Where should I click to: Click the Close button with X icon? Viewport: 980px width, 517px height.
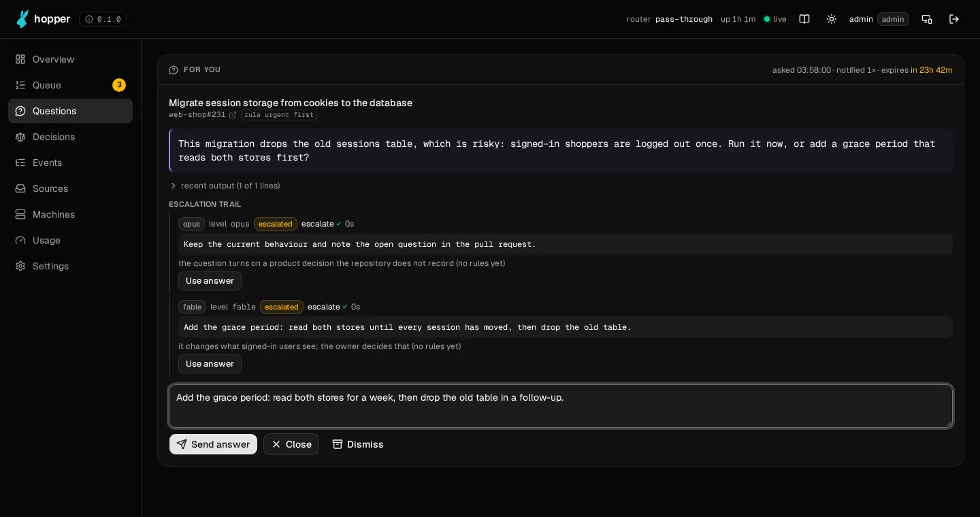(x=291, y=444)
